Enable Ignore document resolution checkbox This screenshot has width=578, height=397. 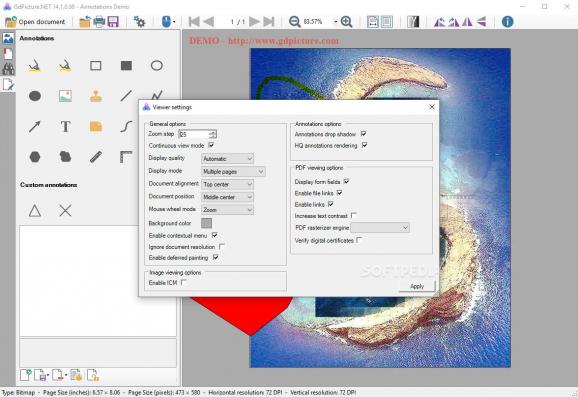(x=222, y=246)
